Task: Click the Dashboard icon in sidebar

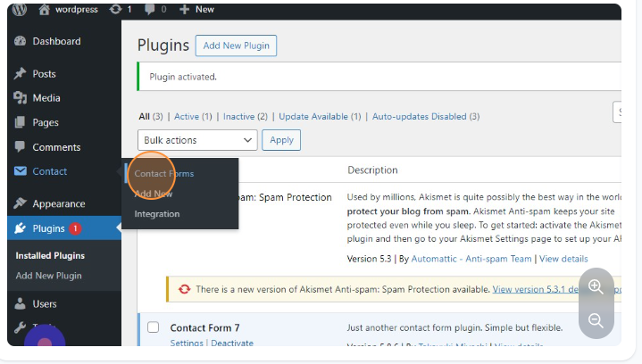Action: click(x=21, y=41)
